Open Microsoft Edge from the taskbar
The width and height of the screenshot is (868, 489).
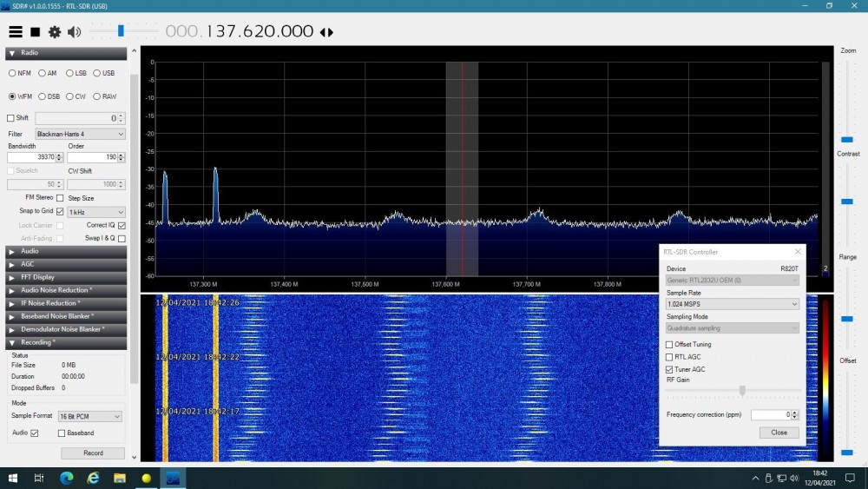[x=67, y=478]
